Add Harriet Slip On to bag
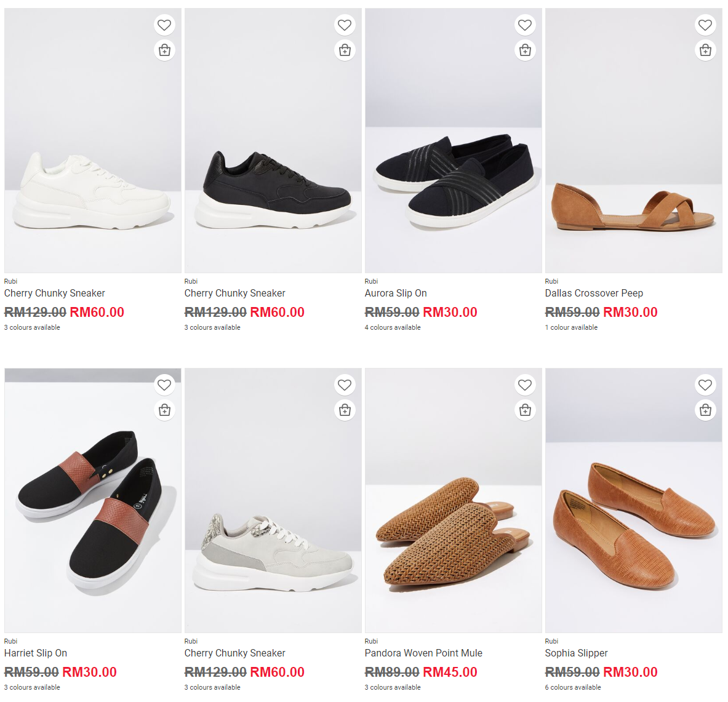The image size is (728, 702). (x=164, y=410)
